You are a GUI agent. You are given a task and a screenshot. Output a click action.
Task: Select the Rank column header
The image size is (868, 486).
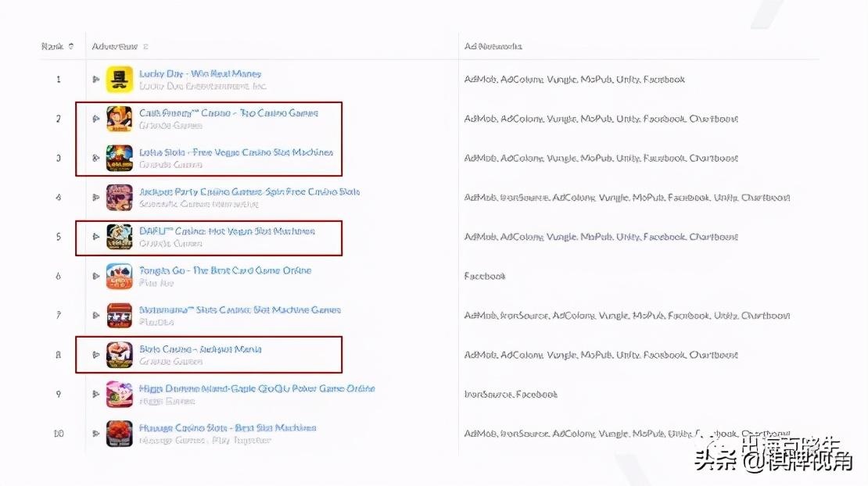tap(52, 46)
